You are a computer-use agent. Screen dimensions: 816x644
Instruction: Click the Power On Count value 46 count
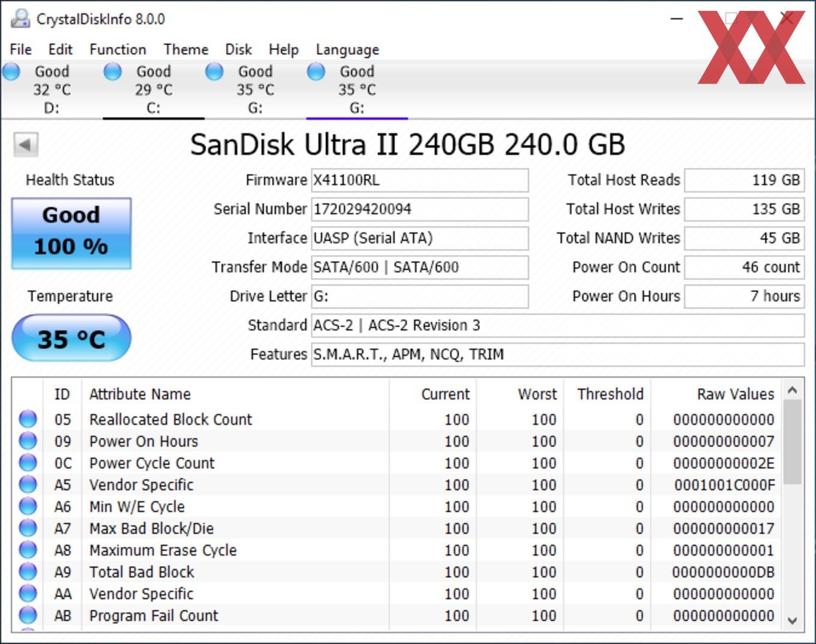(744, 267)
